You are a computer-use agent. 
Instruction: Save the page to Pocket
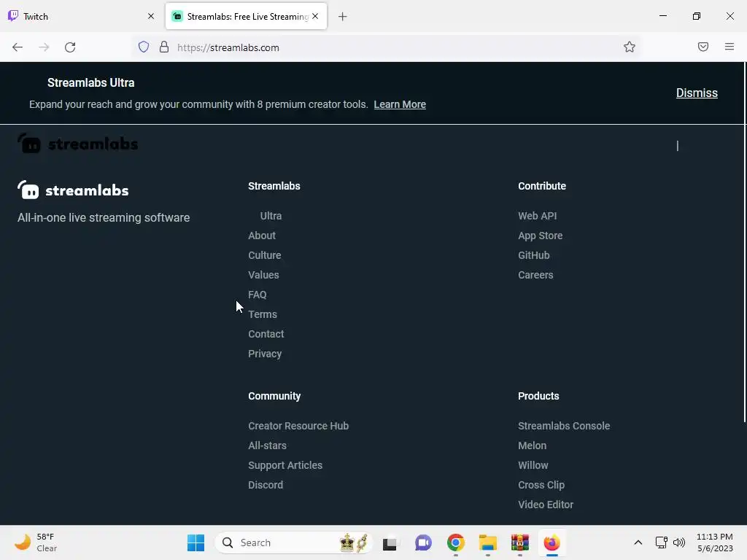[703, 47]
